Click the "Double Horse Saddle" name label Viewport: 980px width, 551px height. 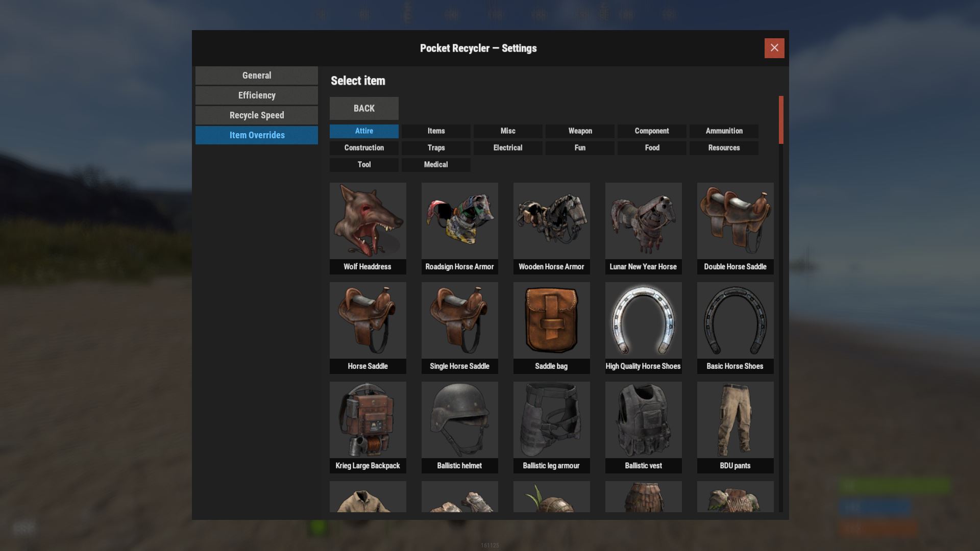pyautogui.click(x=735, y=267)
